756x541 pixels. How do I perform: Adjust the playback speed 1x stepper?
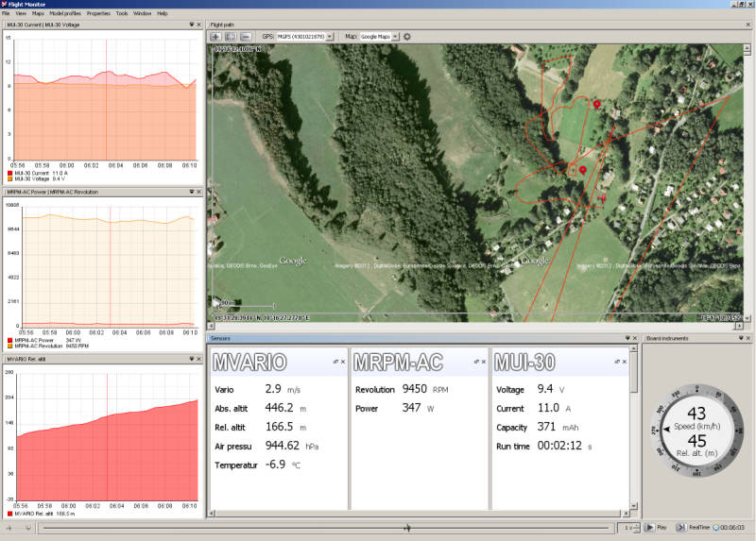coord(636,528)
